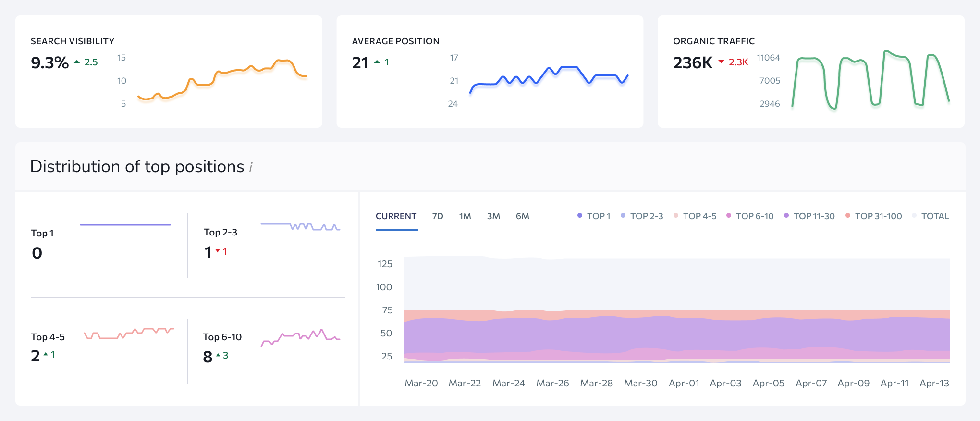Click the Top 1 label
The height and width of the screenshot is (421, 980).
(42, 233)
